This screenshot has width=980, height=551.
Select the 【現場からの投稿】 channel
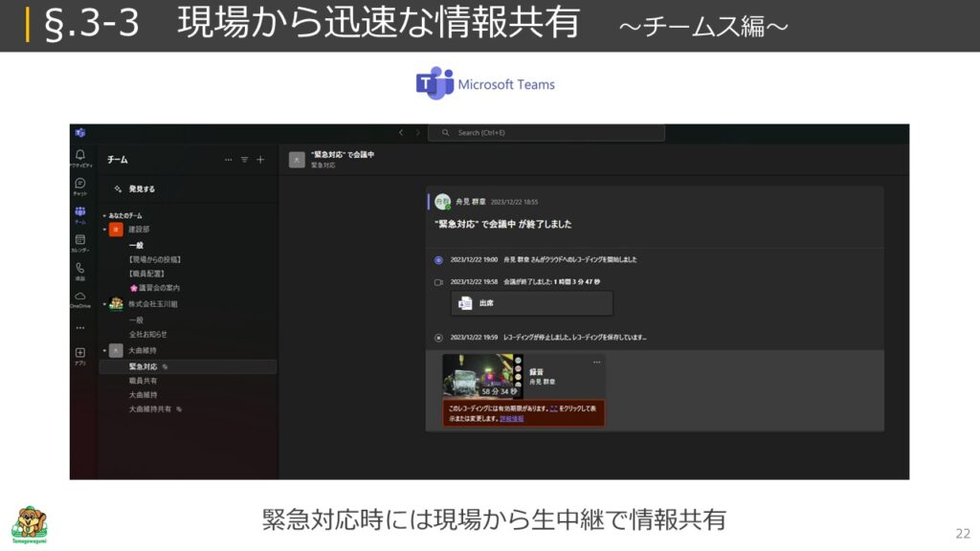pos(155,259)
